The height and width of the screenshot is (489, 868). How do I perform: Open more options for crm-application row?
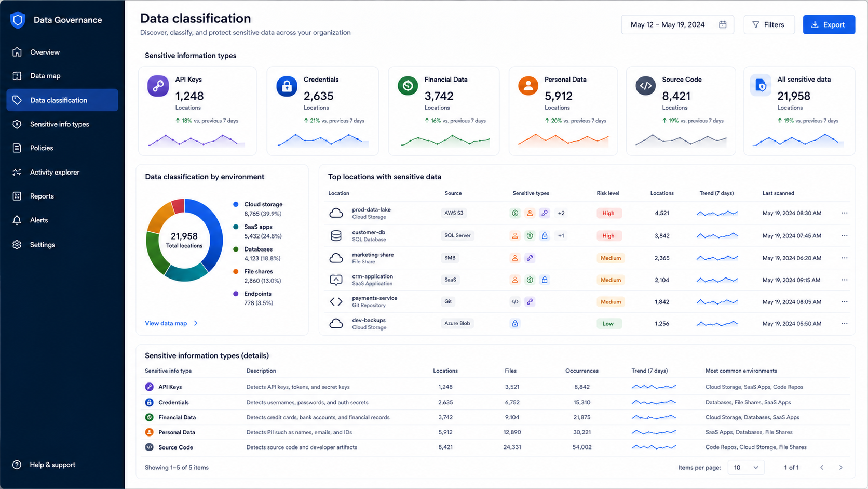(x=845, y=280)
